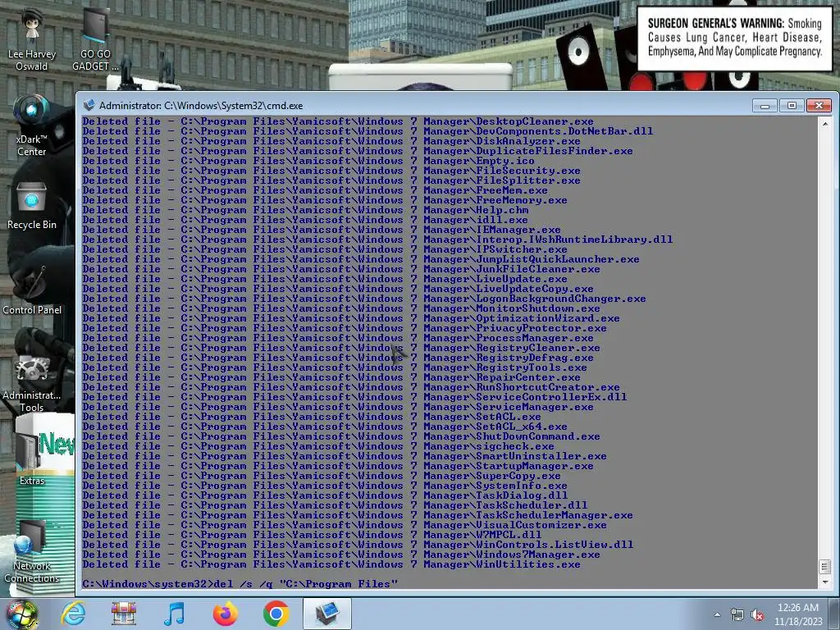
Task: Open the clock showing 12:26 AM
Action: pyautogui.click(x=798, y=614)
